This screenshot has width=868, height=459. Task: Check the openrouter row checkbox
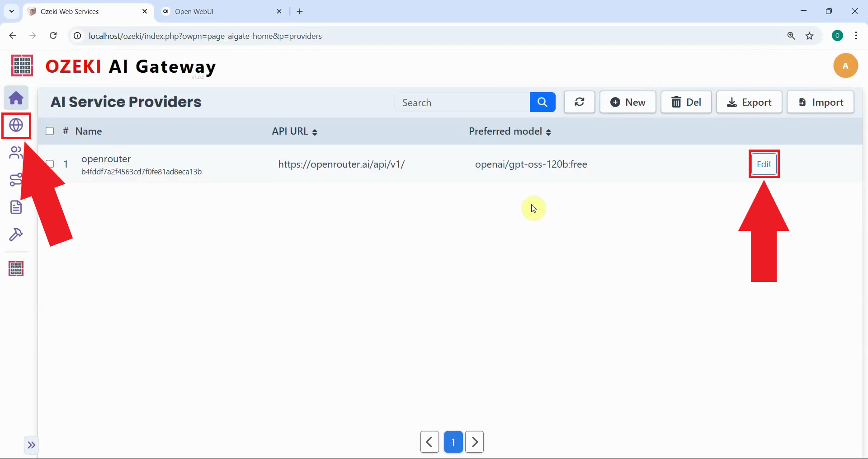[50, 164]
